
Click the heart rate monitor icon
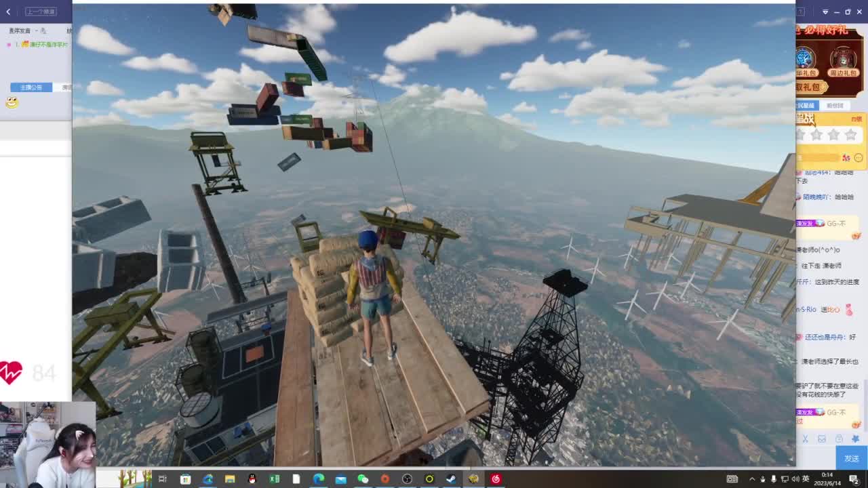point(12,372)
